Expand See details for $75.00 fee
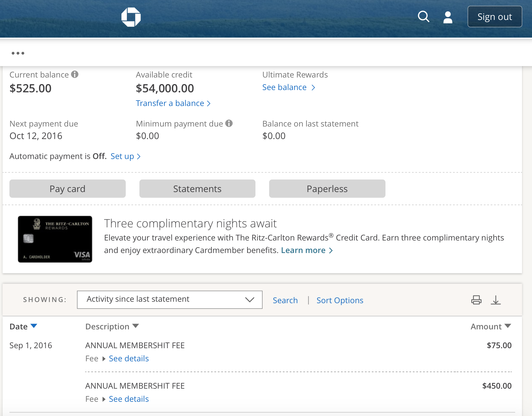Viewport: 532px width, 416px height. tap(129, 358)
